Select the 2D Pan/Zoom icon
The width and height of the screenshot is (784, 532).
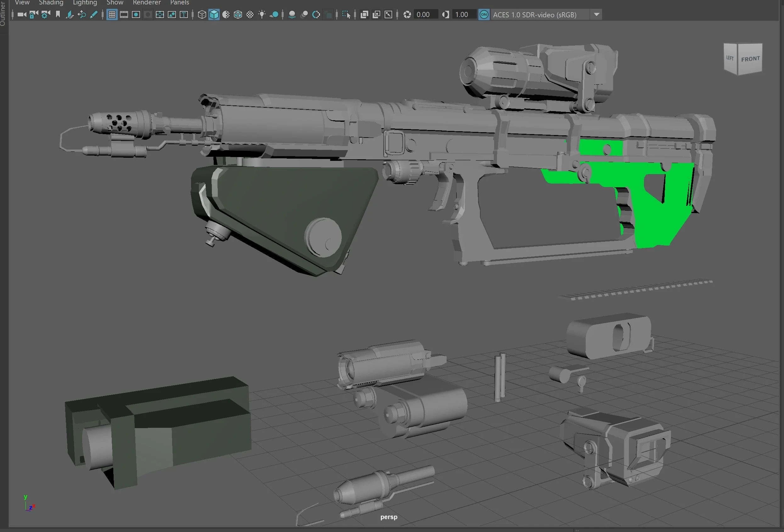click(82, 14)
